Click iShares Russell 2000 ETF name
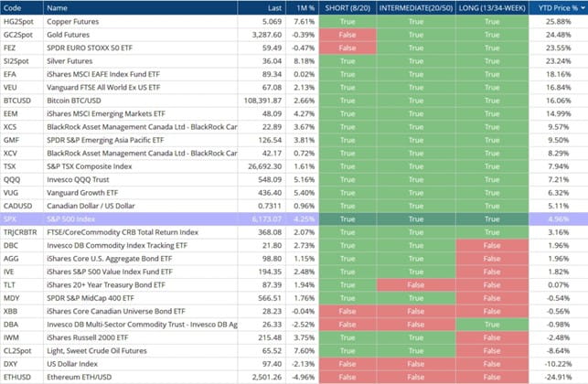This screenshot has height=384, width=588. click(x=88, y=337)
